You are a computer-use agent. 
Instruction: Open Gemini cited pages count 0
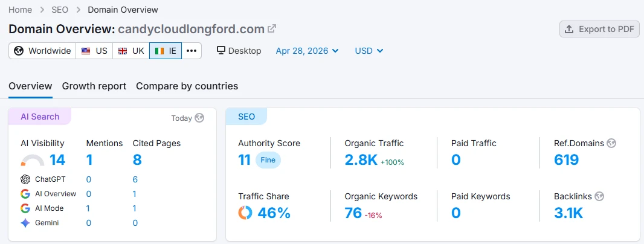click(135, 223)
